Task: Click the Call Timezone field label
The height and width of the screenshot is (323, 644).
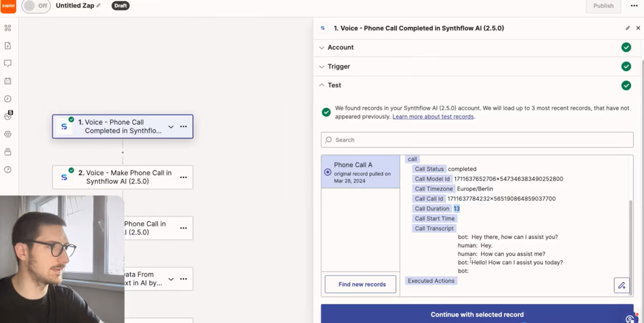Action: (433, 189)
